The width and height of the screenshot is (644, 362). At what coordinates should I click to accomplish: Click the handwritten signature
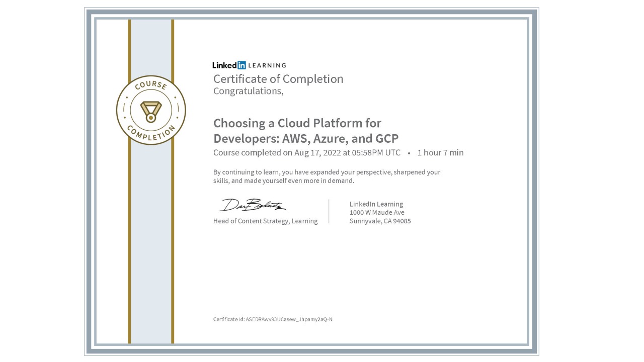coord(253,205)
